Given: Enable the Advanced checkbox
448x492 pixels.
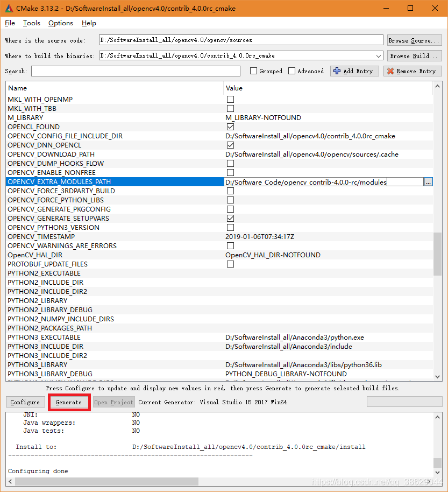Looking at the screenshot, I should (x=292, y=71).
